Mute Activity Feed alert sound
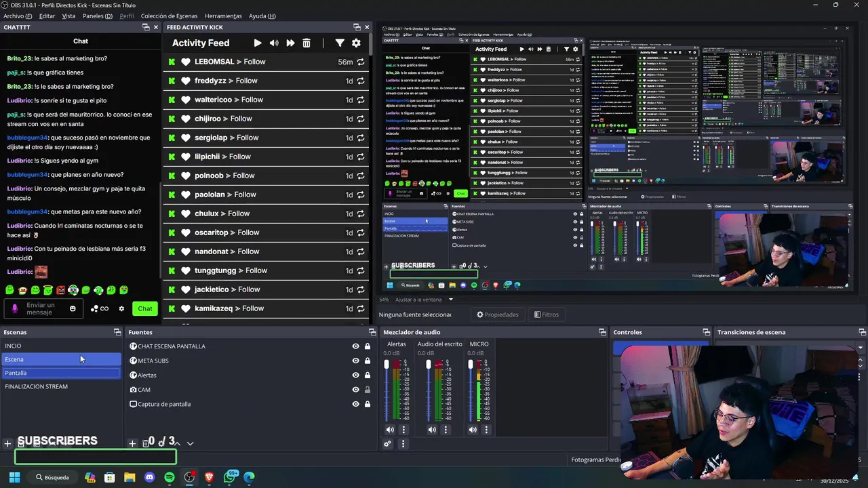868x488 pixels. (274, 43)
